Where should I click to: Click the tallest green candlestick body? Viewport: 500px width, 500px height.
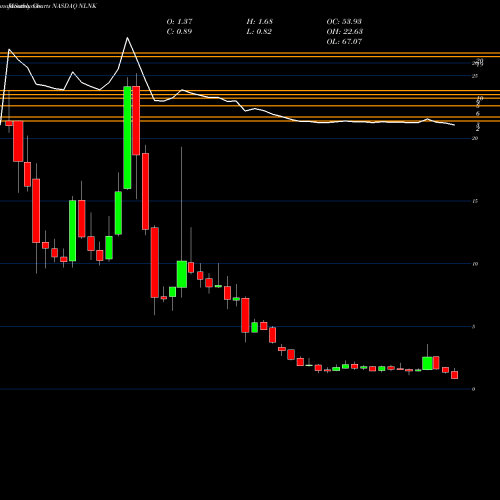[127, 138]
